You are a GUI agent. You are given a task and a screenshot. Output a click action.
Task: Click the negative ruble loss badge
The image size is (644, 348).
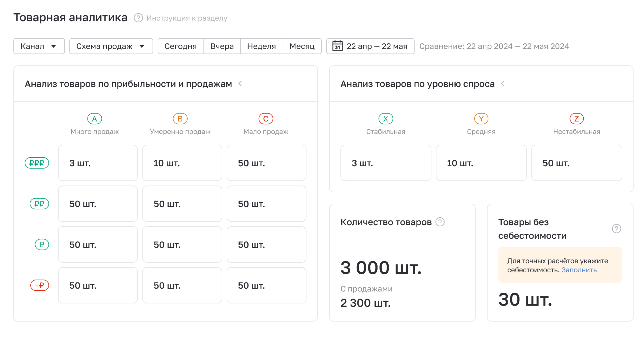click(39, 285)
